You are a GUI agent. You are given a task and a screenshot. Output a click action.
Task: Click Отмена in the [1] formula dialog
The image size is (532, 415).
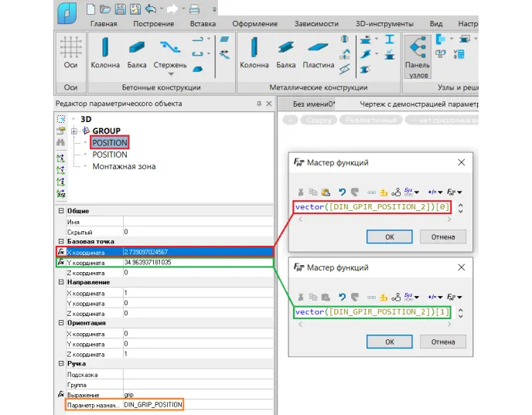(x=443, y=342)
